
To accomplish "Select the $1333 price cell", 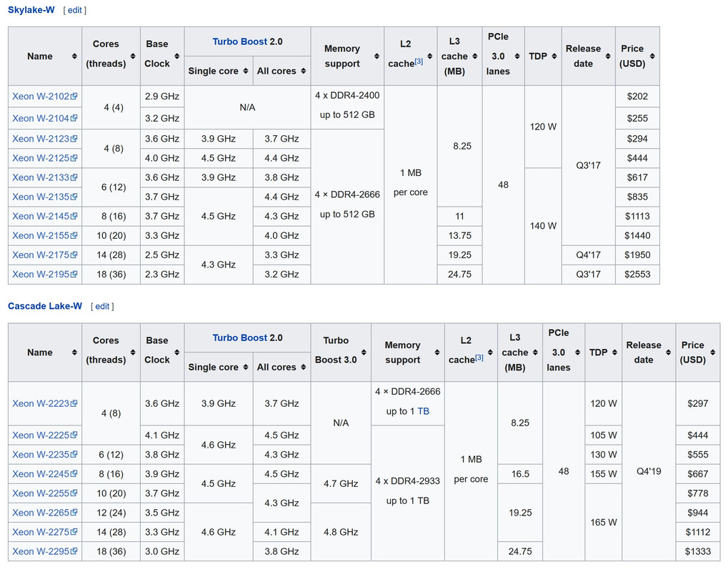I will point(698,551).
